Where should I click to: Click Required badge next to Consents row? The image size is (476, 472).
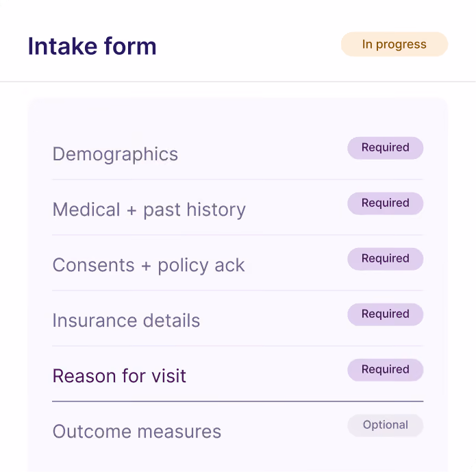[x=386, y=259]
